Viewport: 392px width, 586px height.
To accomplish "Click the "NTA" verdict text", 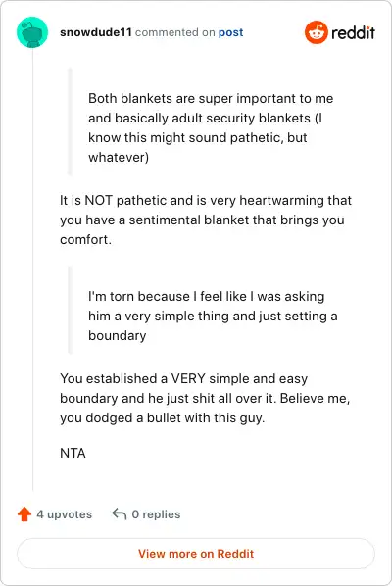I will pyautogui.click(x=73, y=453).
